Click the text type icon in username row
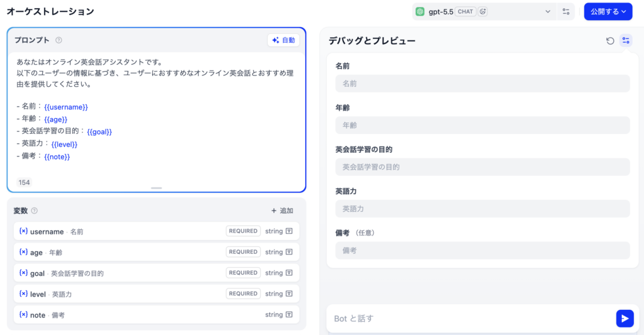The width and height of the screenshot is (644, 335). pos(289,231)
